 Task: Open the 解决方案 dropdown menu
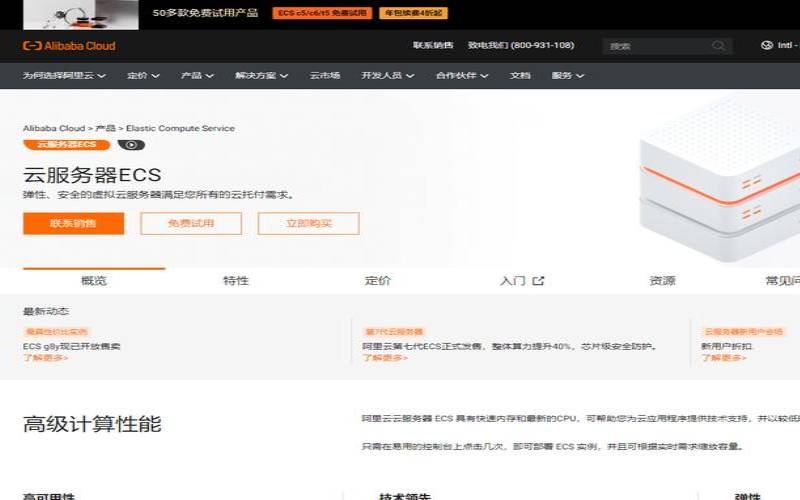(x=261, y=76)
